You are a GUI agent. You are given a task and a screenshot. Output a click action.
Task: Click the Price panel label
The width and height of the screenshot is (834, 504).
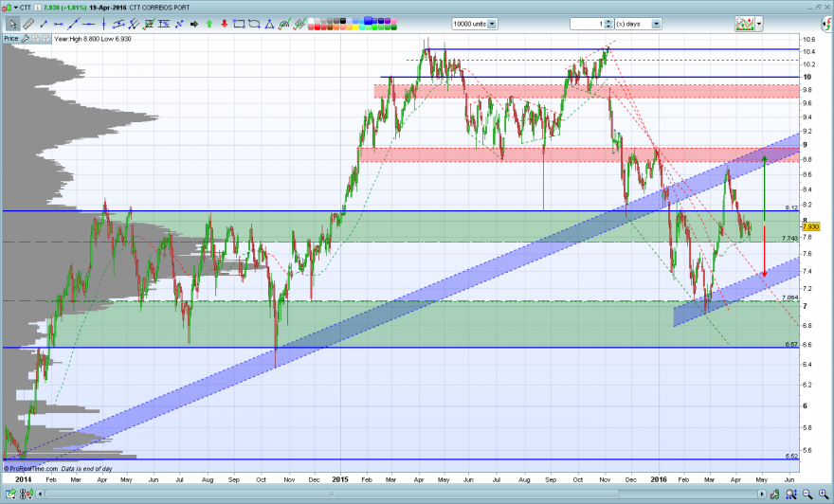[x=11, y=39]
